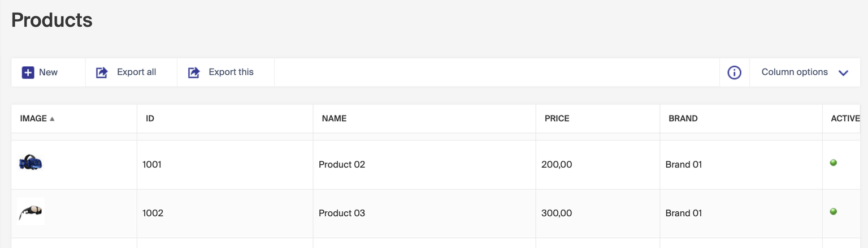
Task: Click the IMAGE column sort arrow
Action: [52, 119]
